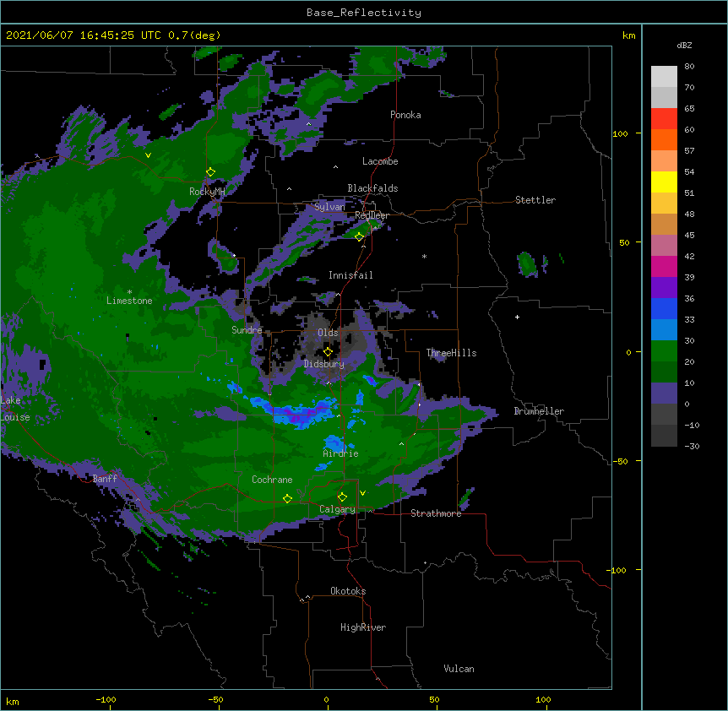728x711 pixels.
Task: Click the Didsbury label
Action: click(324, 364)
